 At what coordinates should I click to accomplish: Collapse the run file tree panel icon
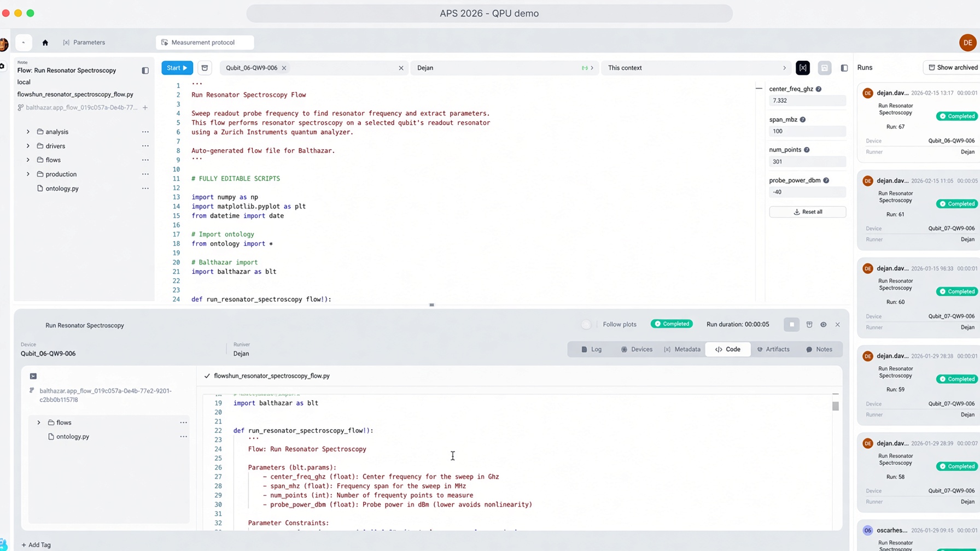(33, 376)
